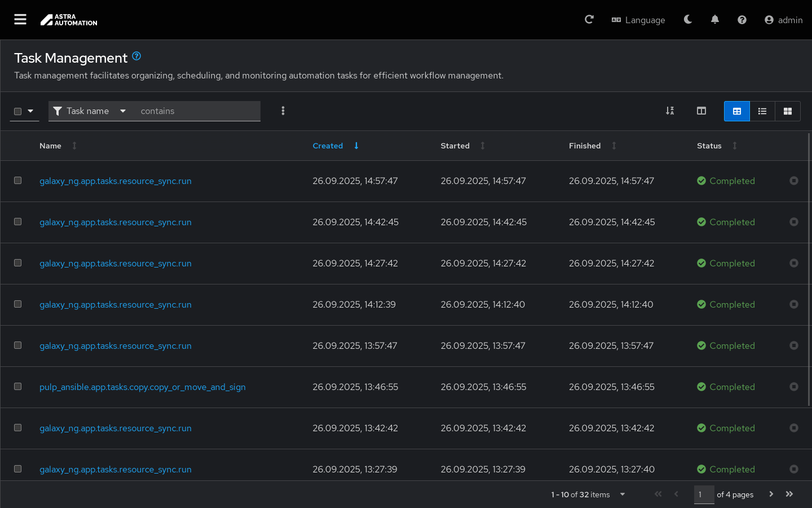Open the help question mark icon
This screenshot has width=812, height=508.
742,20
